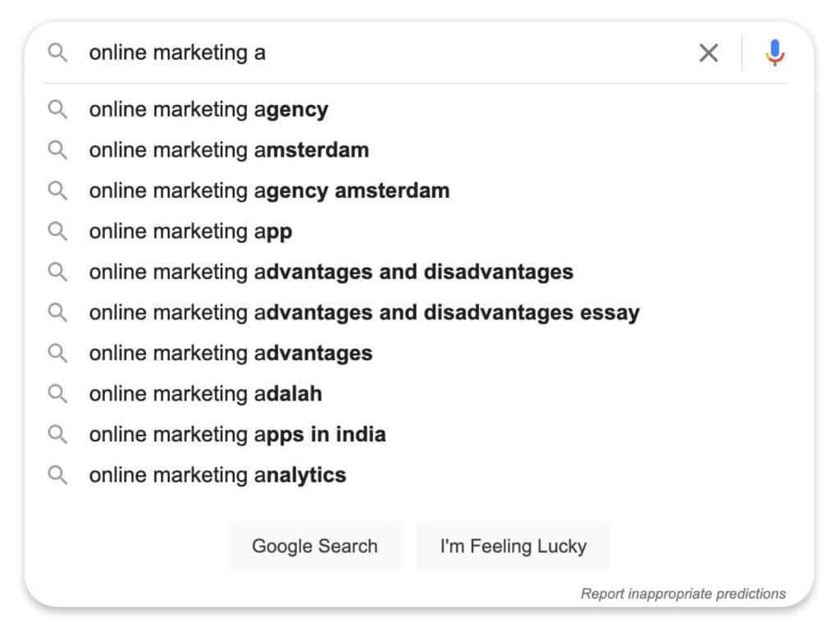This screenshot has width=840, height=623.
Task: Choose the 'online marketing advantages' suggestion
Action: pos(231,353)
